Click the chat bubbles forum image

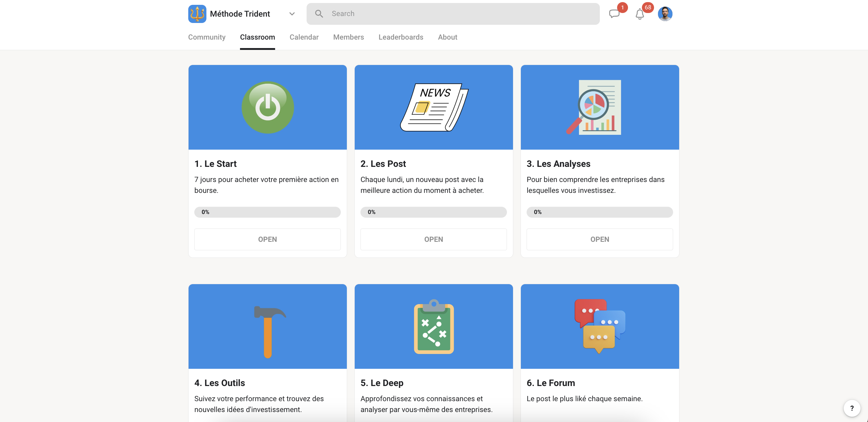pos(600,326)
